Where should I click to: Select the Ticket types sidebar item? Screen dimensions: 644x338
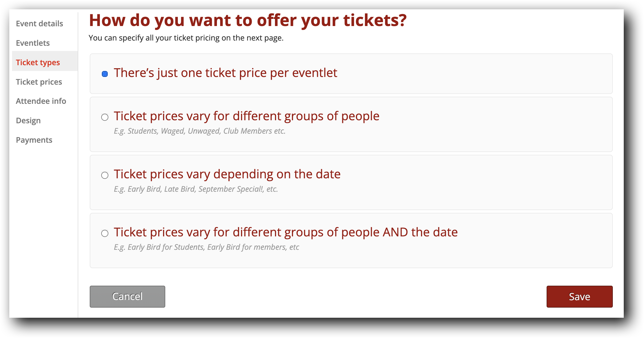coord(38,62)
